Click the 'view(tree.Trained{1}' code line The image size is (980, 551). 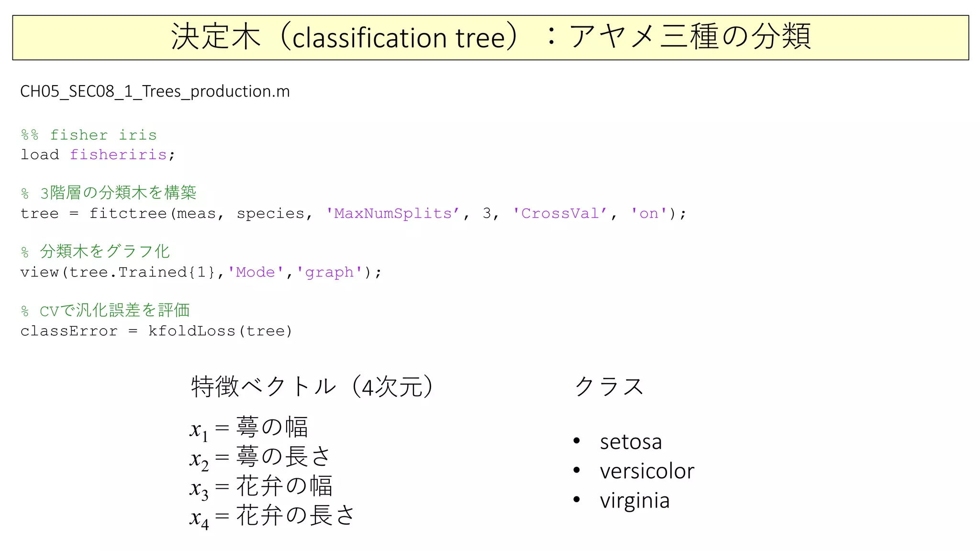(201, 272)
